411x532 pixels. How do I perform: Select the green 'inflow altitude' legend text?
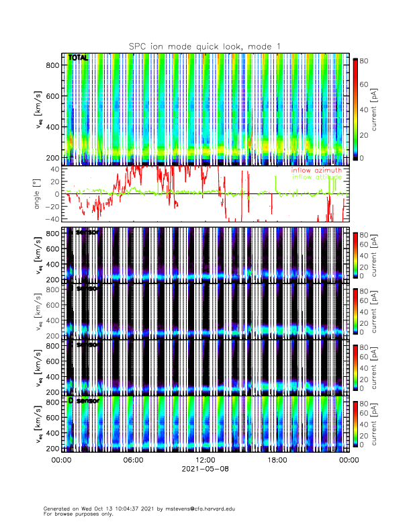click(316, 177)
